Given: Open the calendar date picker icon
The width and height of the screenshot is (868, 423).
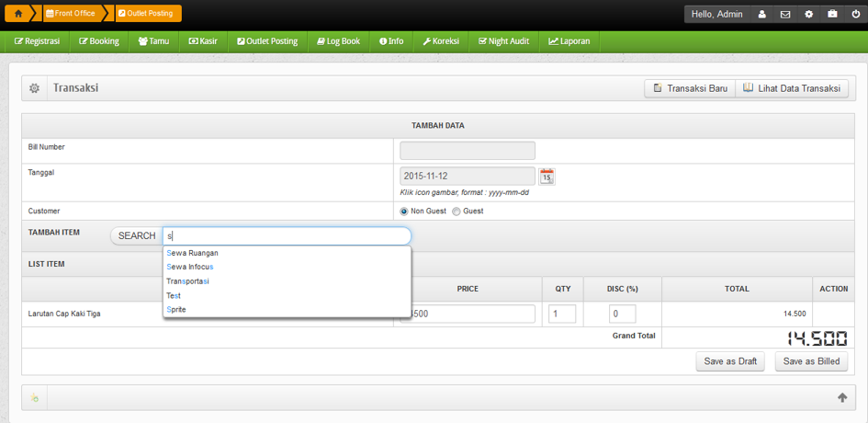Looking at the screenshot, I should [x=547, y=177].
